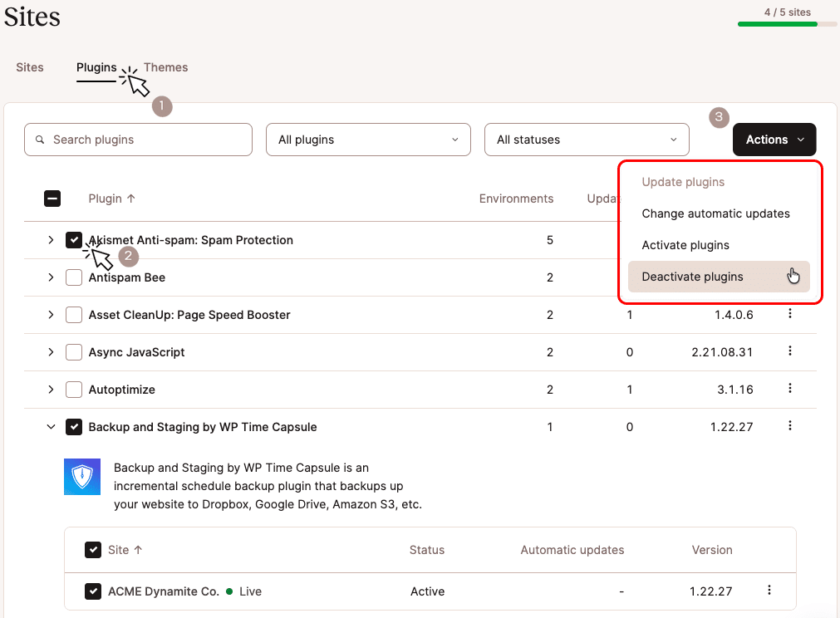Click the Automatic updates column header

(572, 550)
